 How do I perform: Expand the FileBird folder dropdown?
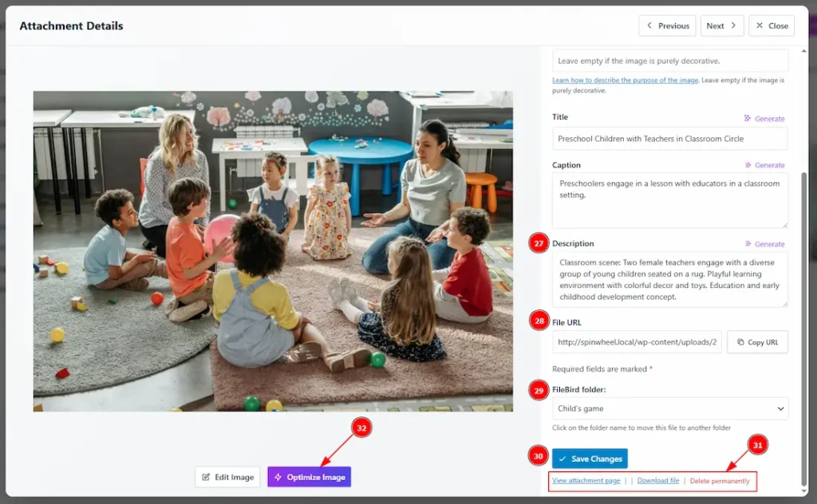(670, 409)
